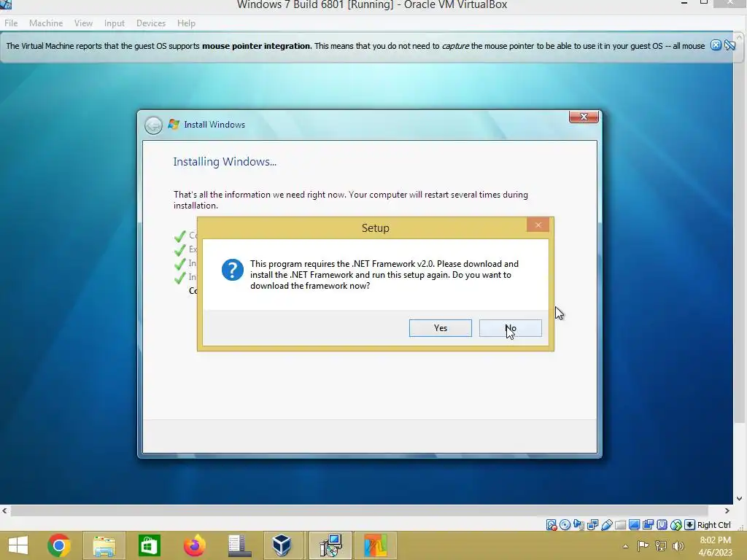Viewport: 747px width, 560px height.
Task: Open the View menu
Action: coord(83,23)
